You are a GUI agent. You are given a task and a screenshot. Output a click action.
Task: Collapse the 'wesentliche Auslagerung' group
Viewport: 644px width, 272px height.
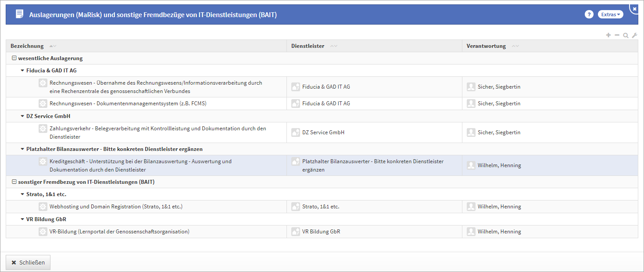[x=14, y=58]
